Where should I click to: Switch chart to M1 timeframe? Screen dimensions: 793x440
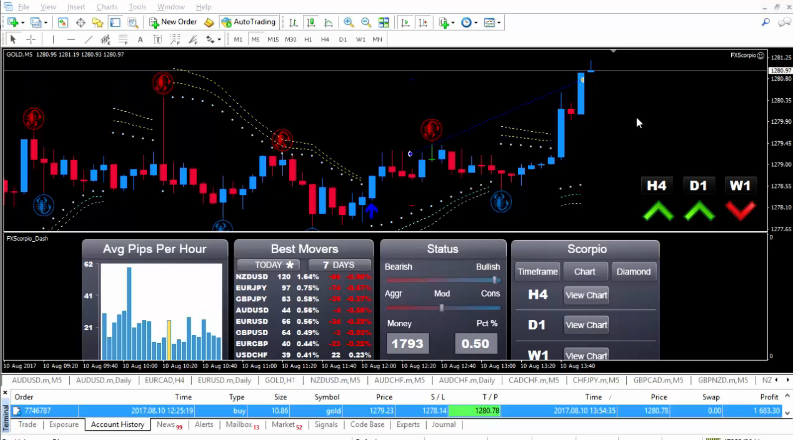click(238, 39)
